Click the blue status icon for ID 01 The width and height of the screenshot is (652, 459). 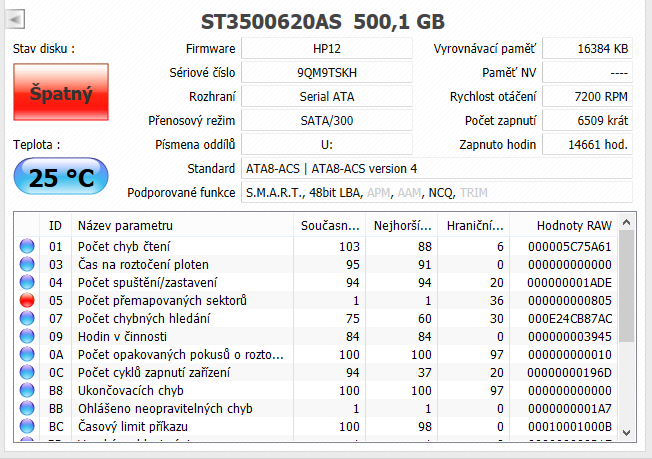(x=27, y=246)
